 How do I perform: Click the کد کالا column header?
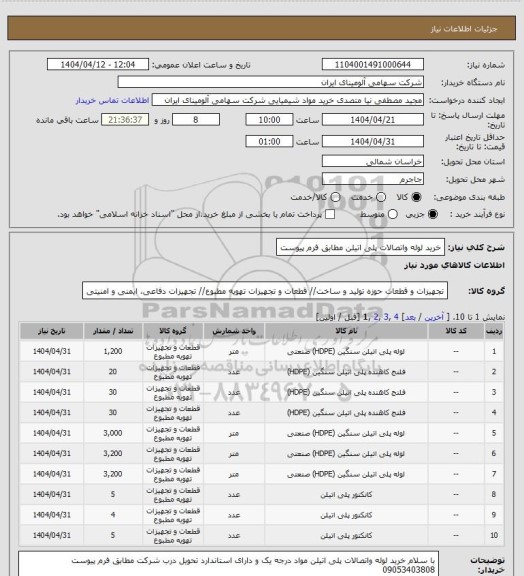tap(456, 331)
